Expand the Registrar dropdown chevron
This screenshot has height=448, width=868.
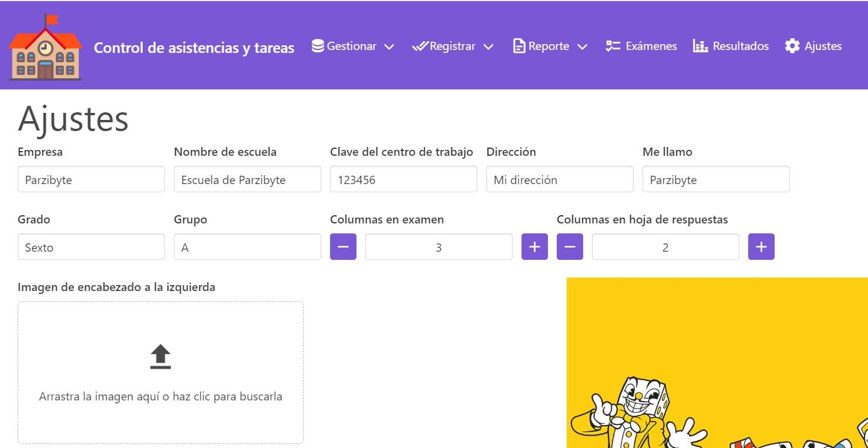488,46
